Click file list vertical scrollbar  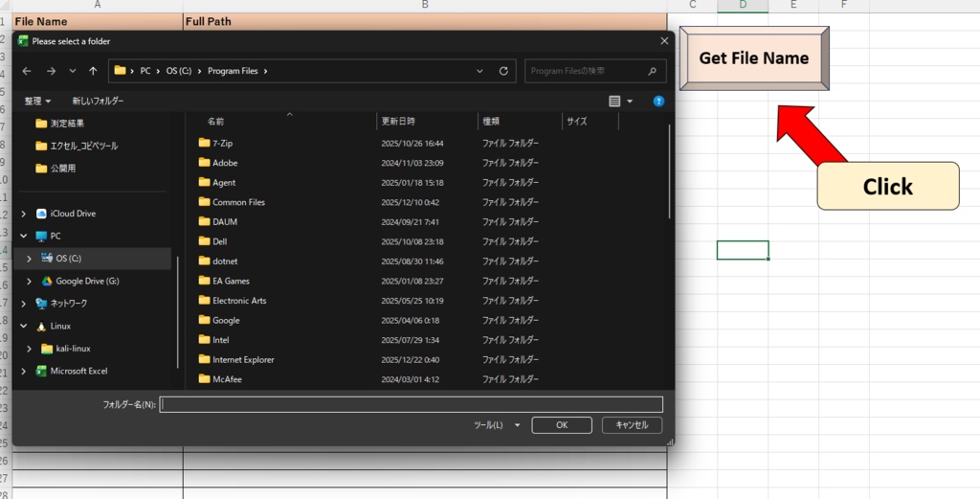tap(669, 172)
